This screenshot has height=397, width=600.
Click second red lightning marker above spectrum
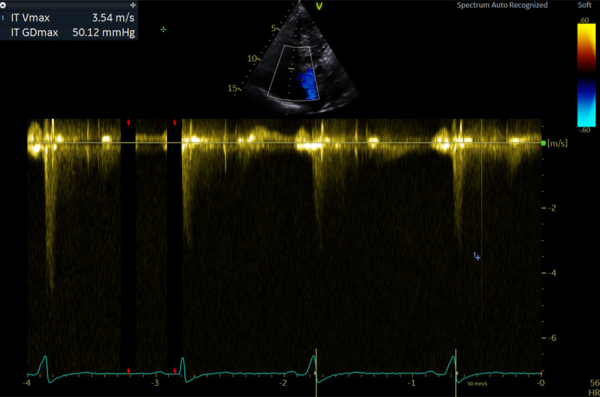point(175,123)
